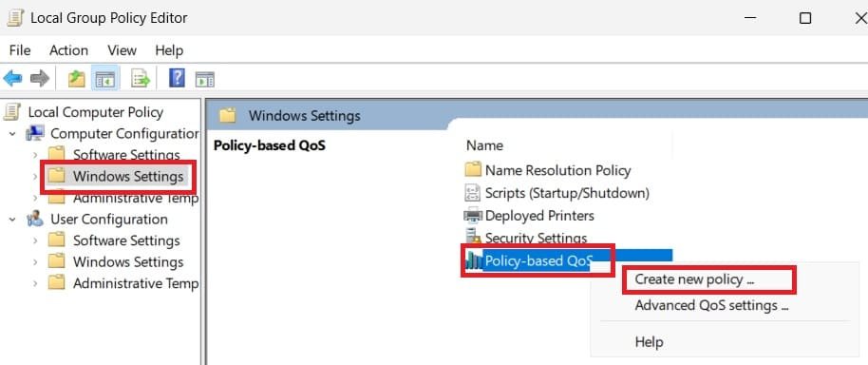Click the Computer Configuration computer icon
This screenshot has height=365, width=868.
[x=35, y=133]
